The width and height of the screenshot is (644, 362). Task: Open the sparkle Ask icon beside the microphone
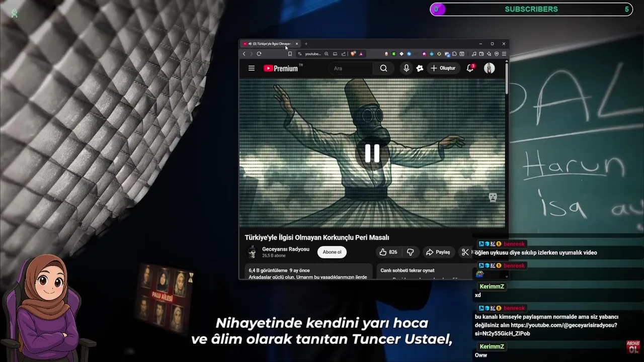pyautogui.click(x=420, y=68)
